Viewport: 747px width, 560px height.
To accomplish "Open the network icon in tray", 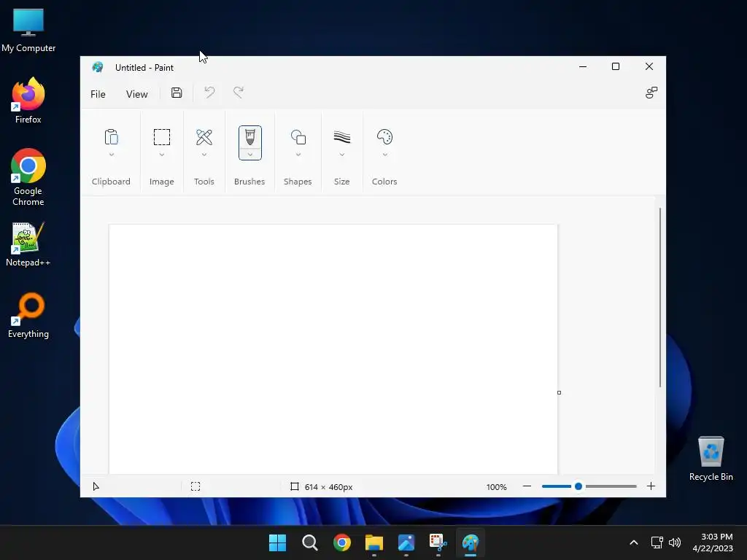I will pyautogui.click(x=657, y=542).
